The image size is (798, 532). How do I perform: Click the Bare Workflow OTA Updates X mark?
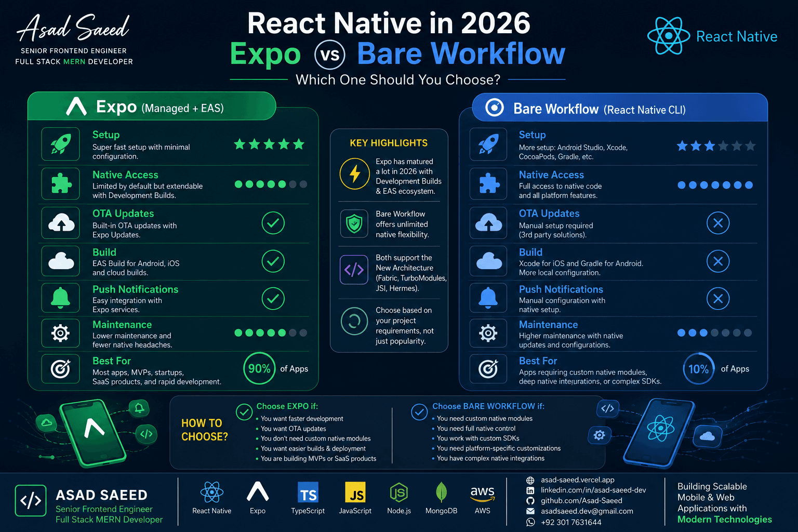tap(718, 223)
